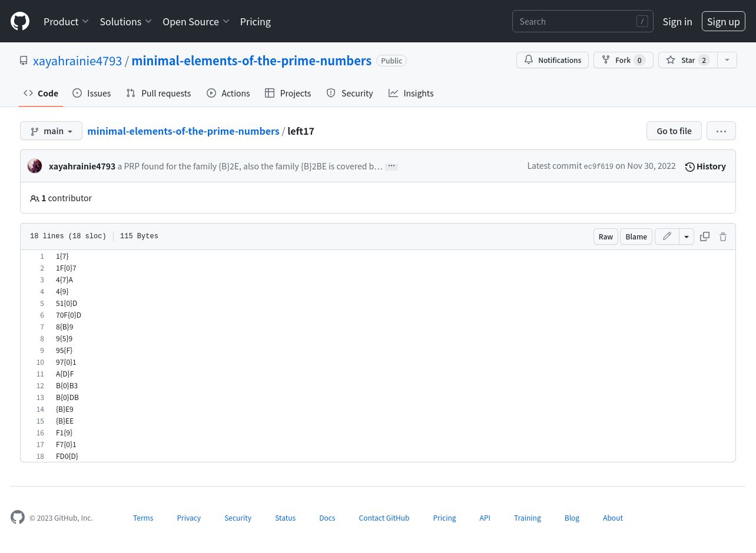Click the breadcrumb repository root link
756x553 pixels.
point(183,131)
